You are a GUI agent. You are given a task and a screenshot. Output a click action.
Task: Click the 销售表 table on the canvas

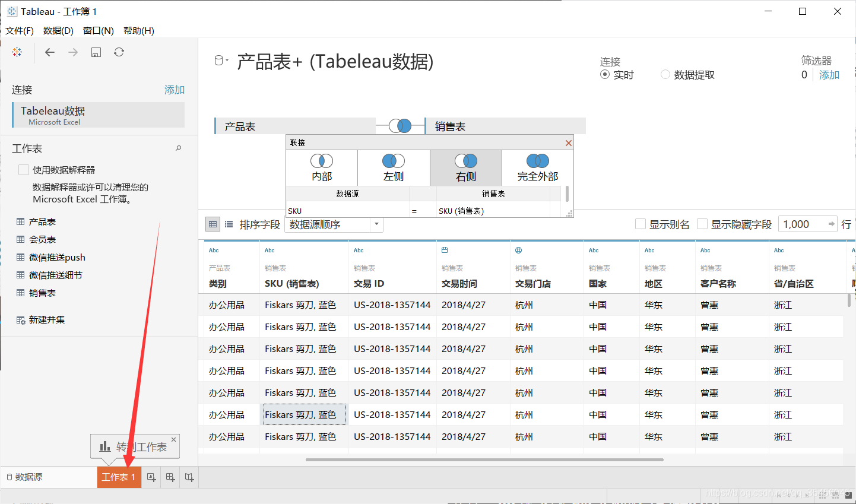505,126
